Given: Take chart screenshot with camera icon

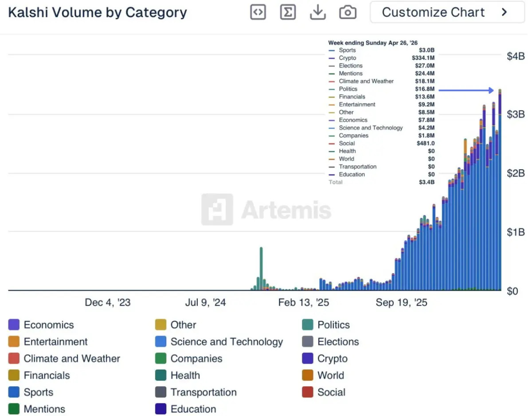Looking at the screenshot, I should click(x=348, y=12).
